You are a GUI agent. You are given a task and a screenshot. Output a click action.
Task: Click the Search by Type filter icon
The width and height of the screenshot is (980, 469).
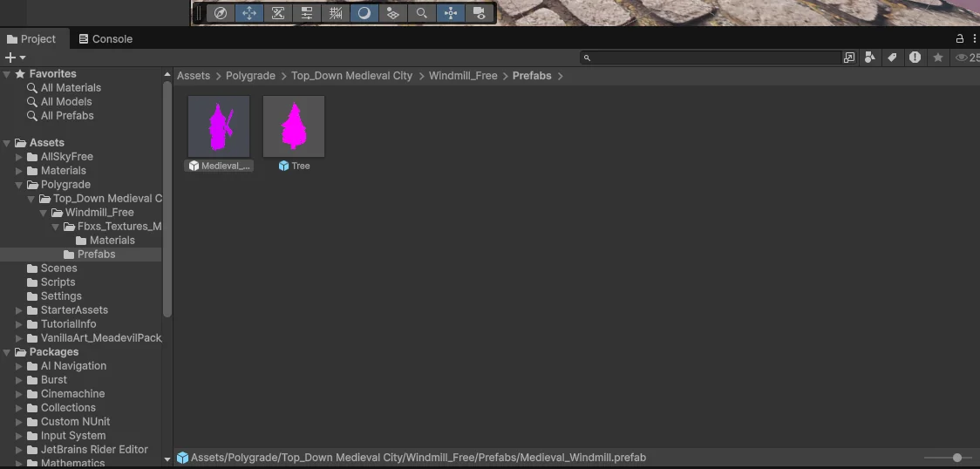coord(870,58)
